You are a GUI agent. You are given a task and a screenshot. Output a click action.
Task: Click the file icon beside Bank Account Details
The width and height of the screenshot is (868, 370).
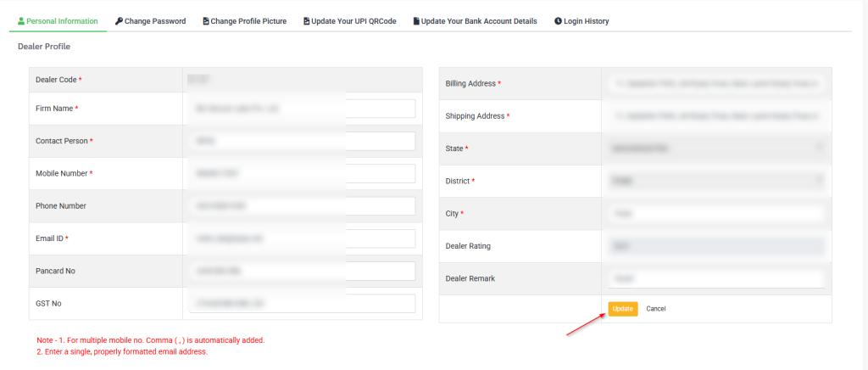pyautogui.click(x=416, y=21)
